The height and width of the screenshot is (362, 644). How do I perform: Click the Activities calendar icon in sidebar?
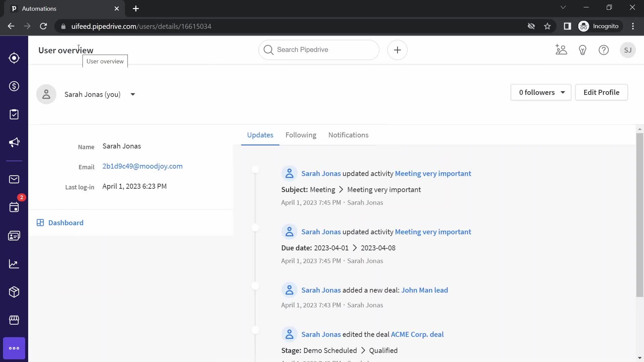(x=14, y=207)
